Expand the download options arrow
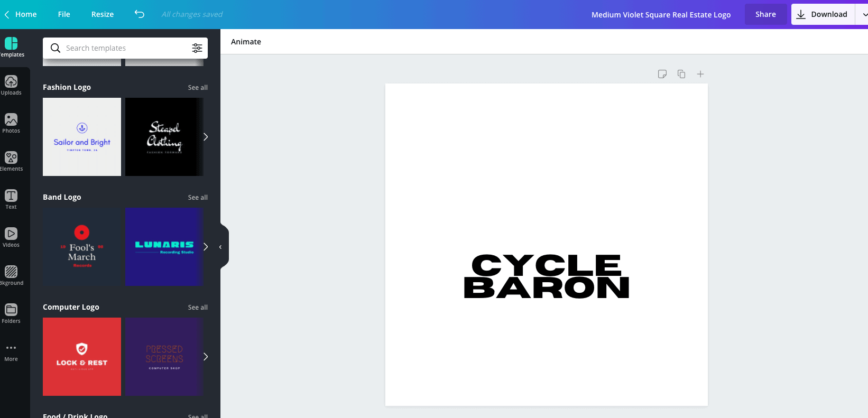Image resolution: width=868 pixels, height=418 pixels. [x=864, y=14]
